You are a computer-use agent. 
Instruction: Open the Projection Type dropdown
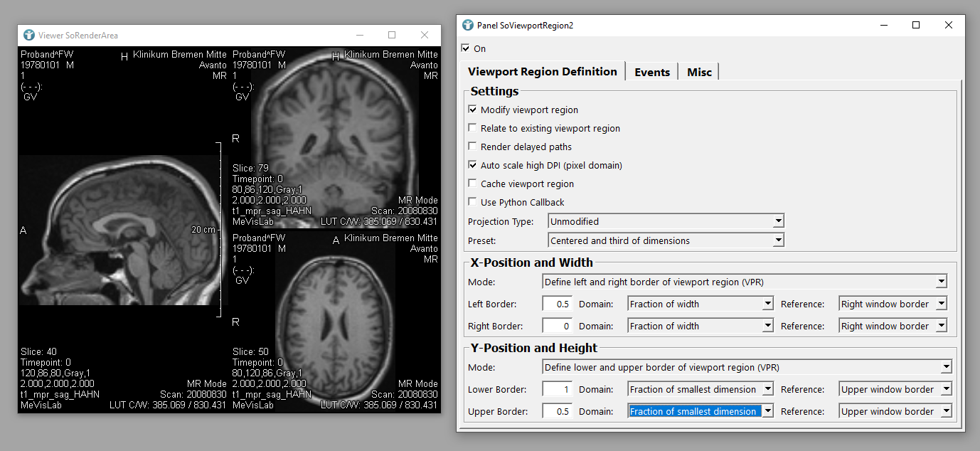[666, 222]
